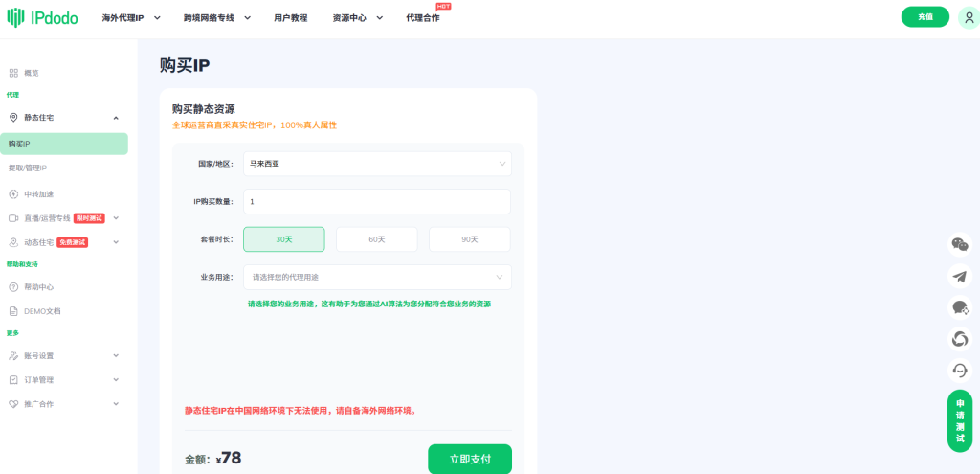980x474 pixels.
Task: Open the 国家/地区 country dropdown
Action: 377,164
